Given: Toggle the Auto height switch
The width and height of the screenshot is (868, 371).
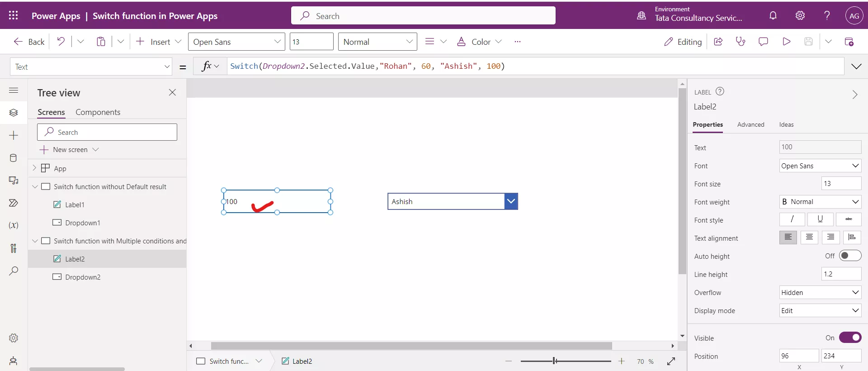Looking at the screenshot, I should tap(850, 256).
